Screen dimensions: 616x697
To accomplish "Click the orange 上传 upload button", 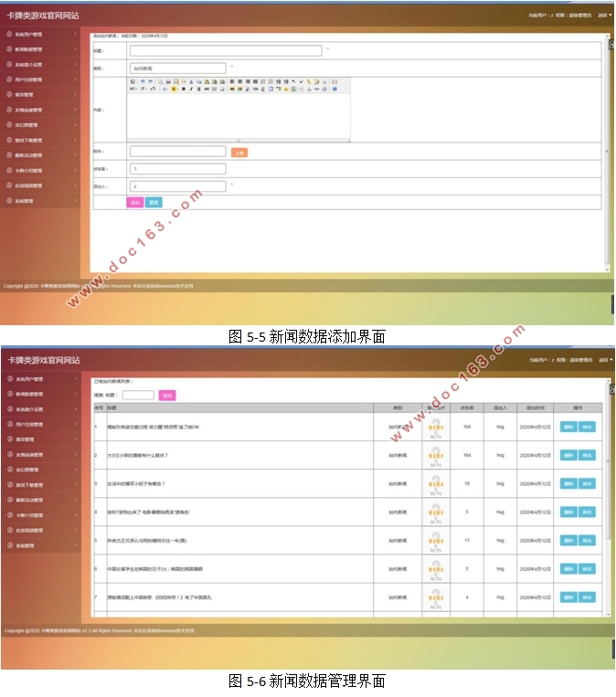I will pos(239,153).
